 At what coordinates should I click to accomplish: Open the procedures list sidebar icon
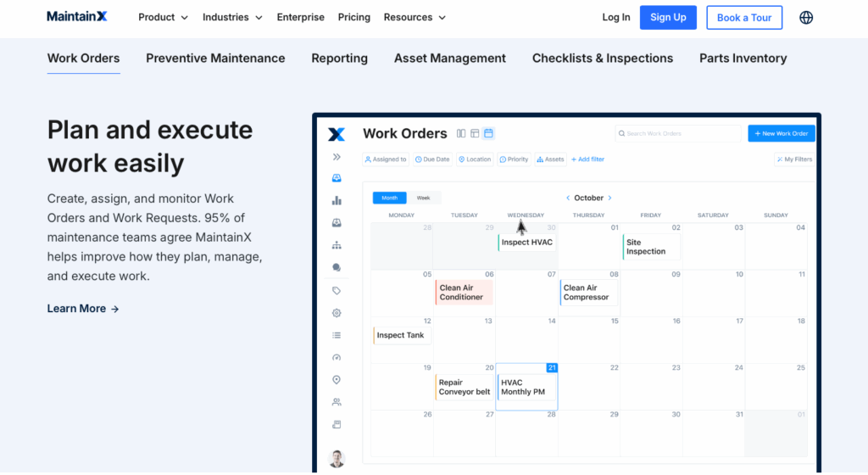coord(337,336)
